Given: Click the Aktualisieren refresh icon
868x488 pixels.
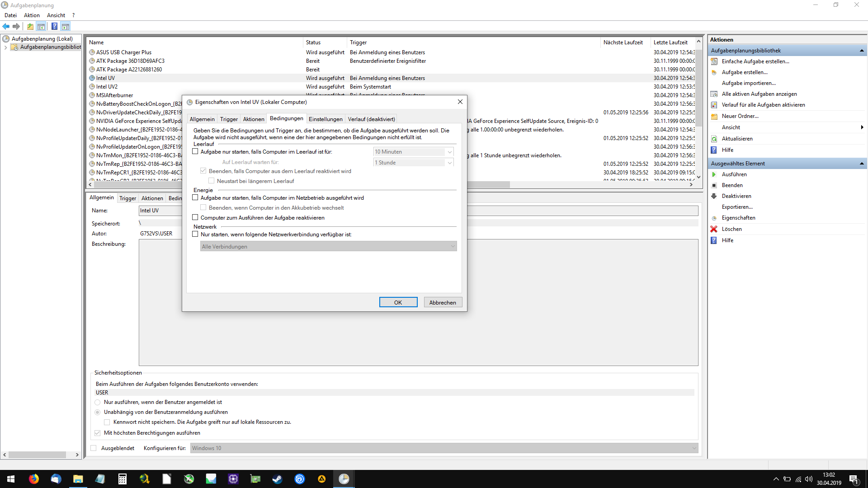Looking at the screenshot, I should pos(714,139).
